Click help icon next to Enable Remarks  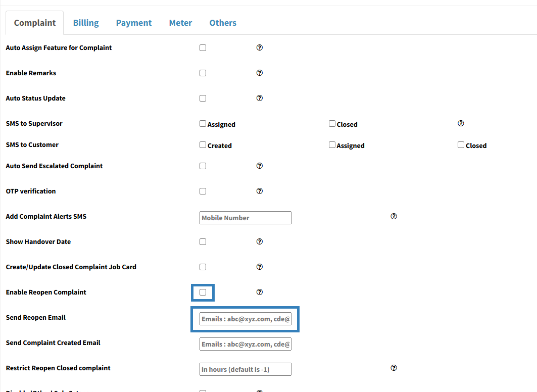click(260, 73)
